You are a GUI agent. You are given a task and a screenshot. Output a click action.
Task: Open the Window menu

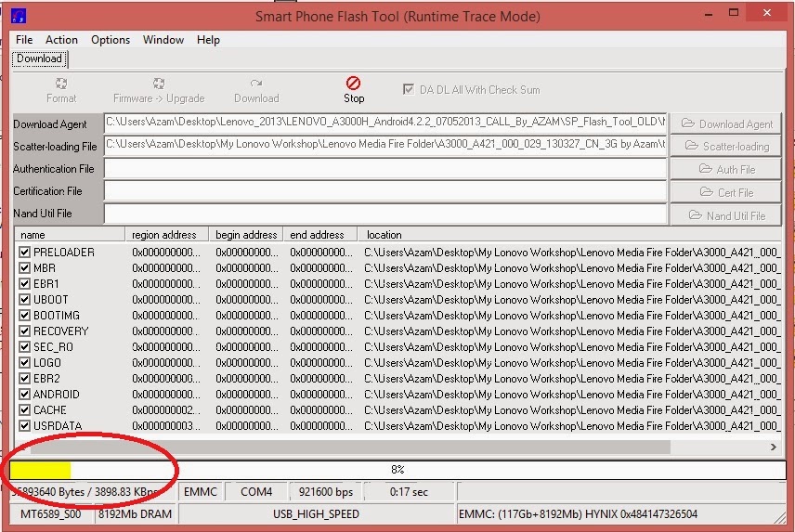pyautogui.click(x=163, y=40)
